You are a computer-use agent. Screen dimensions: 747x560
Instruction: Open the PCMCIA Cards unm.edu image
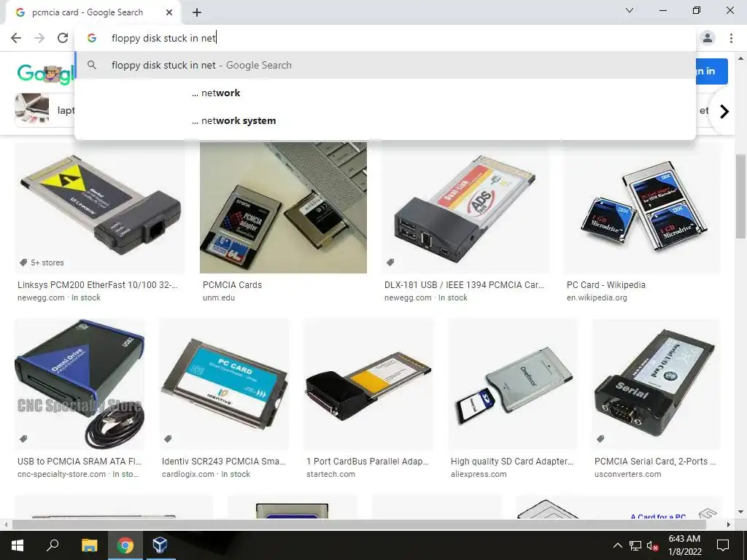tap(283, 208)
